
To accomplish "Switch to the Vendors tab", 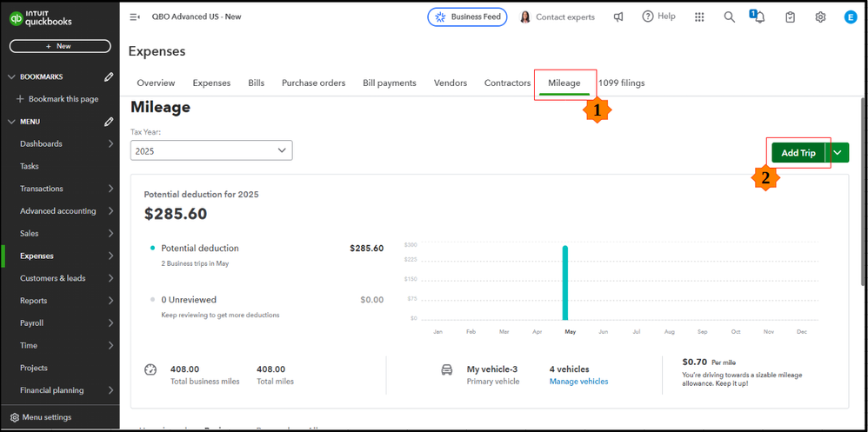I will pyautogui.click(x=450, y=83).
